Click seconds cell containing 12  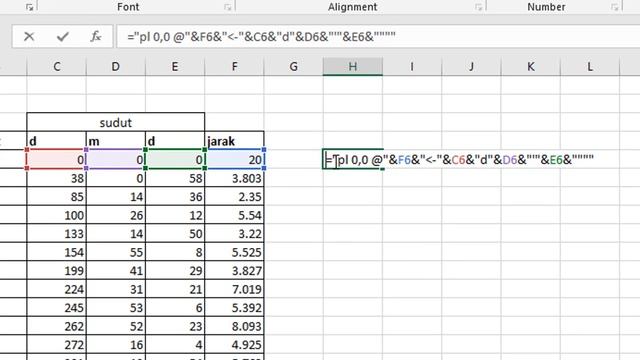coord(175,215)
